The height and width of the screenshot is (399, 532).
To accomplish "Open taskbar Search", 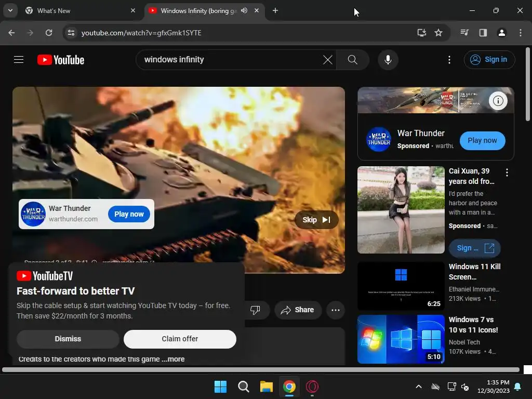I will (x=243, y=387).
